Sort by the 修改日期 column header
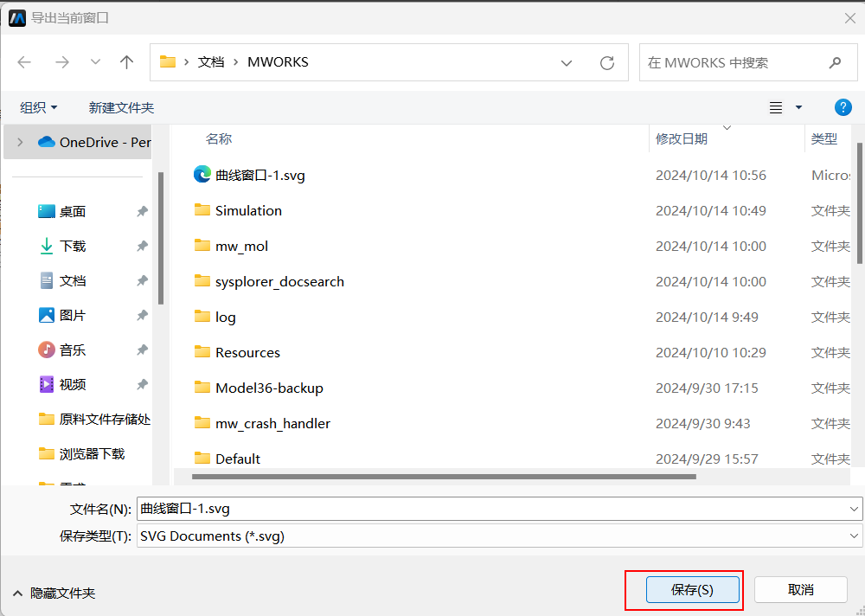Viewport: 865px width, 616px height. 682,138
